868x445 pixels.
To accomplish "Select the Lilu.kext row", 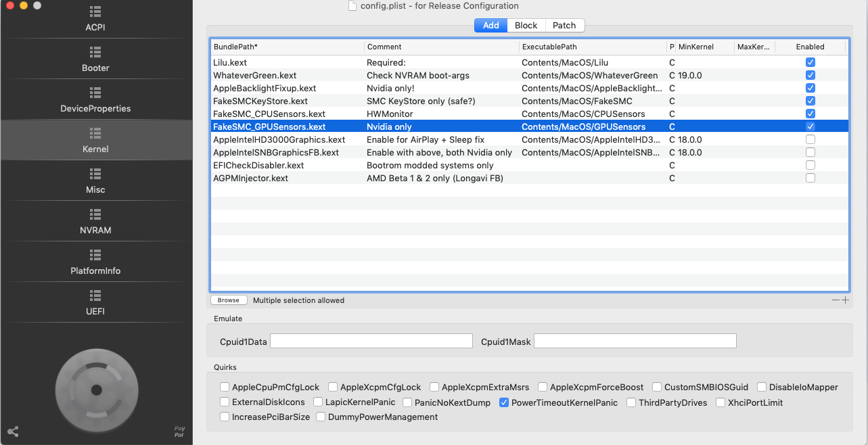I will tap(530, 62).
